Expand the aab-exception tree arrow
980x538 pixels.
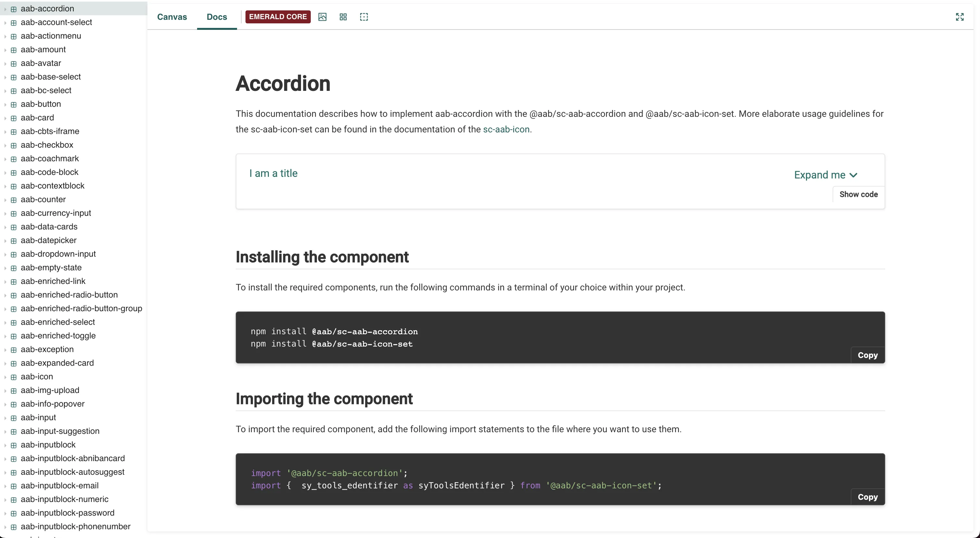(5, 350)
